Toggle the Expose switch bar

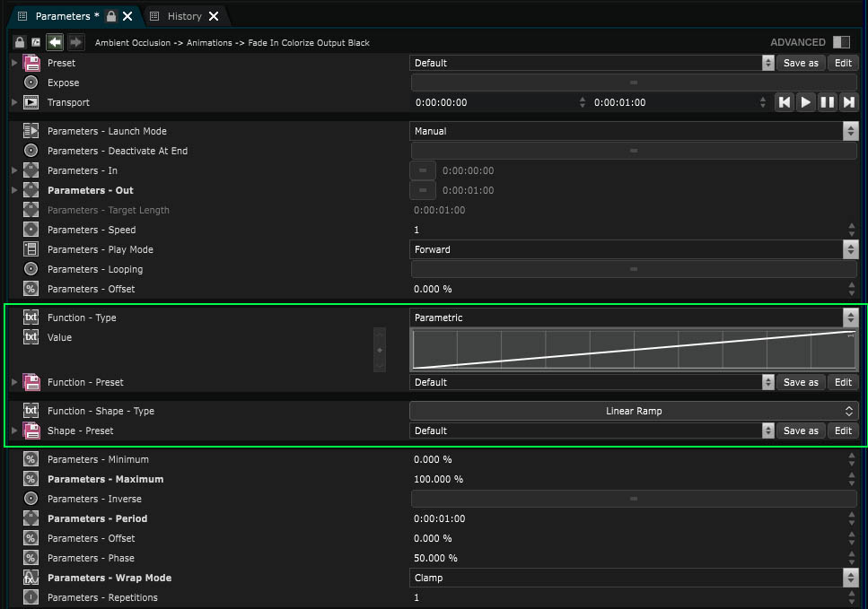tap(634, 83)
